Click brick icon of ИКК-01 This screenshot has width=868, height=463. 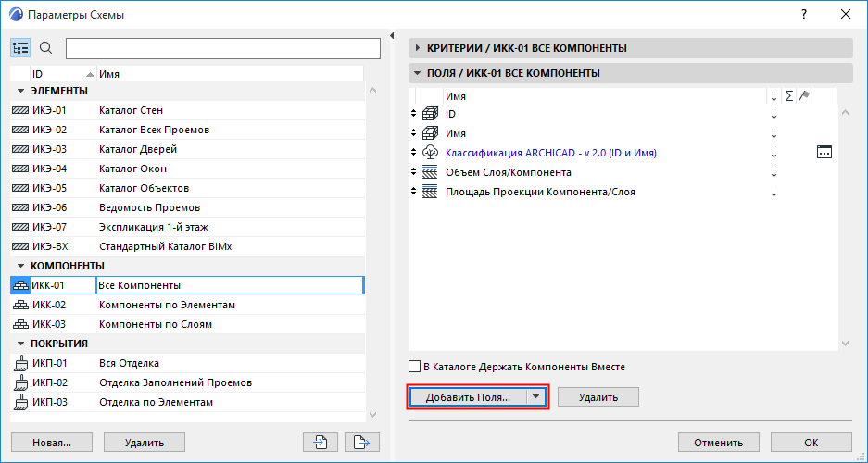point(20,285)
